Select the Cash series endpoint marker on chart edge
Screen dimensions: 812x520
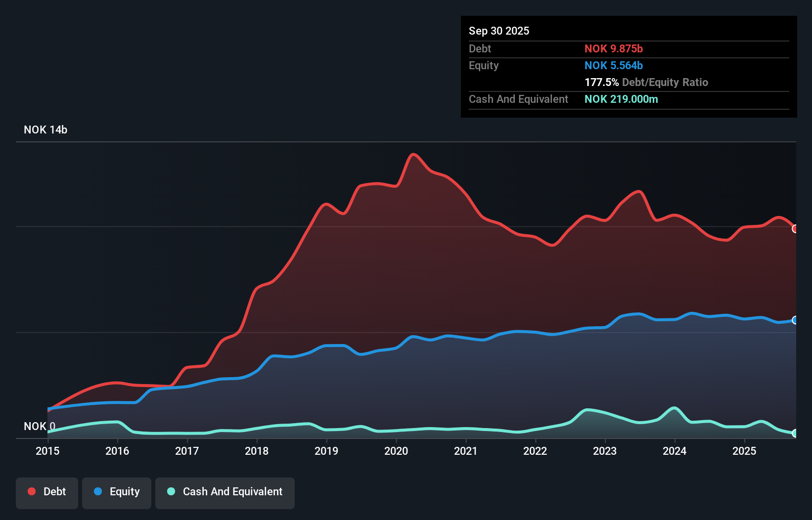pyautogui.click(x=795, y=433)
